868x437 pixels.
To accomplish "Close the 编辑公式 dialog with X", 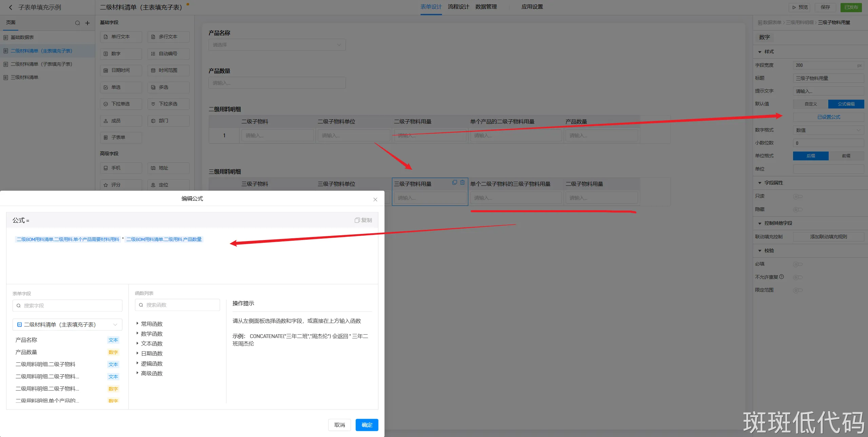I will (375, 199).
